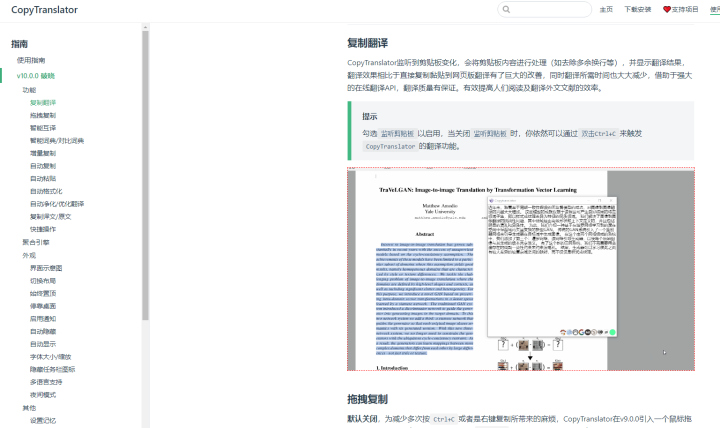
Task: Go to 自动隐藏 sidebar link
Action: 43,331
